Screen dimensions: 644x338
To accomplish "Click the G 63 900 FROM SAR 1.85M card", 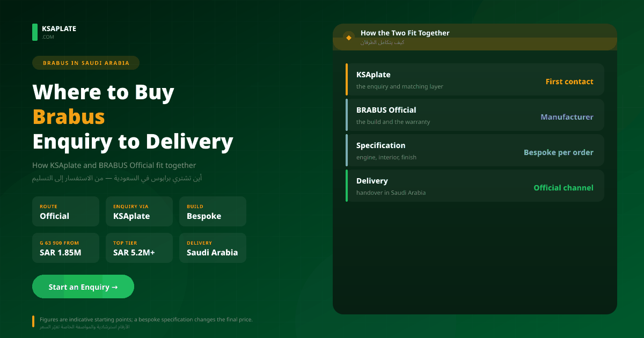I will point(65,248).
